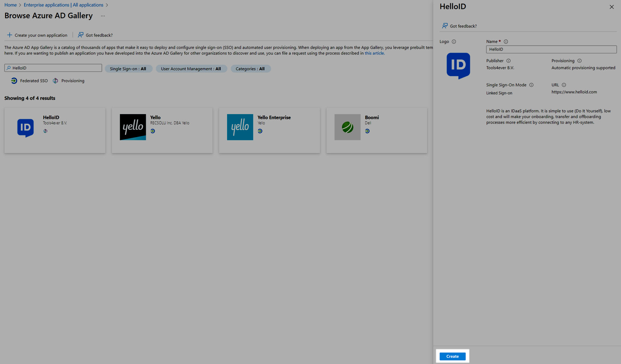Click Automatic provisioning supported text
The height and width of the screenshot is (364, 621).
click(x=583, y=68)
